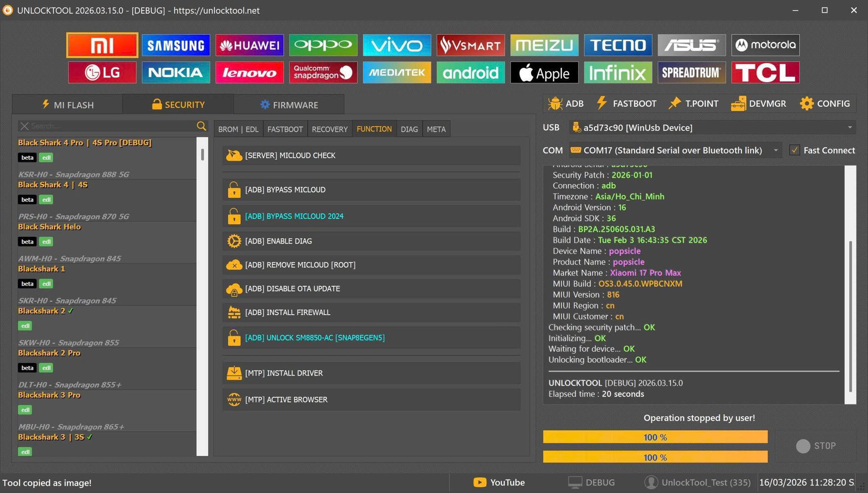Click the YouTube icon in status bar

tap(479, 482)
